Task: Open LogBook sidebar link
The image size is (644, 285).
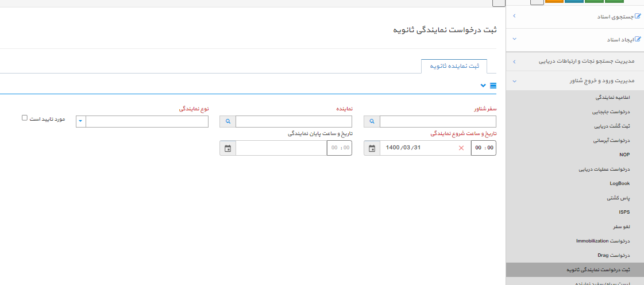Action: tap(620, 183)
